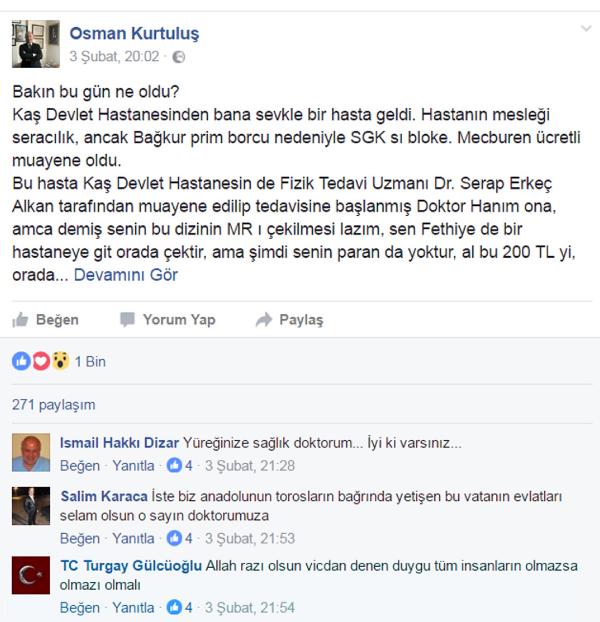Open the 271 paylaşım shares list
The width and height of the screenshot is (600, 622).
[x=54, y=405]
